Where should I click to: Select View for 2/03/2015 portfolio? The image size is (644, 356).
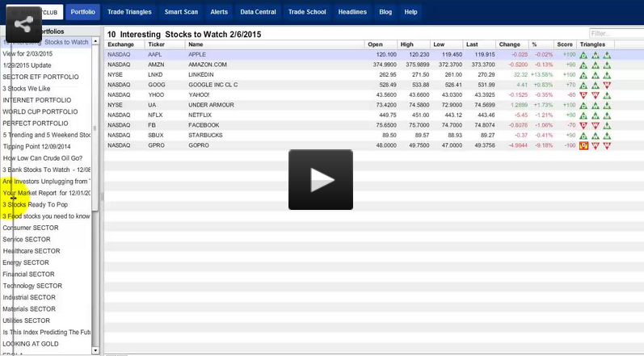click(x=27, y=54)
